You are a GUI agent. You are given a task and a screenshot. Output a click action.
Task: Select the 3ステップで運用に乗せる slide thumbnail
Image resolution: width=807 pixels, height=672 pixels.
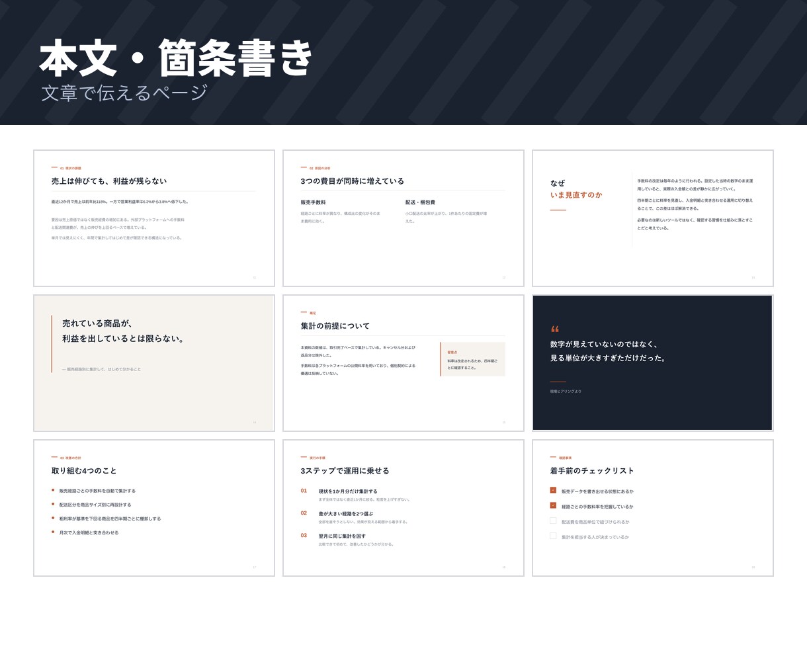[403, 508]
